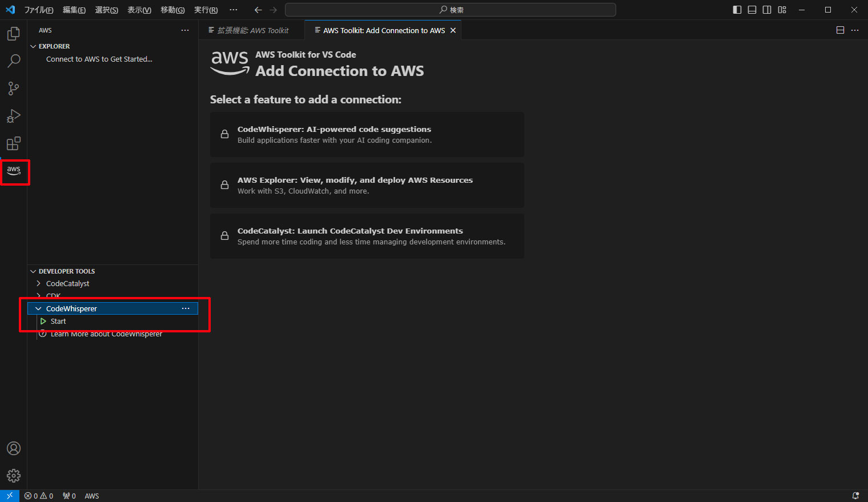Expand the CodeCatalyst tree node
868x502 pixels.
coord(38,283)
